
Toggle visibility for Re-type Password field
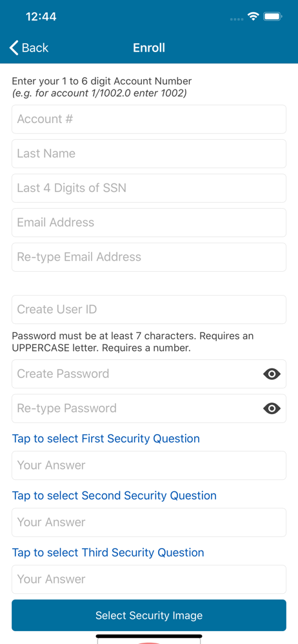[x=272, y=408]
